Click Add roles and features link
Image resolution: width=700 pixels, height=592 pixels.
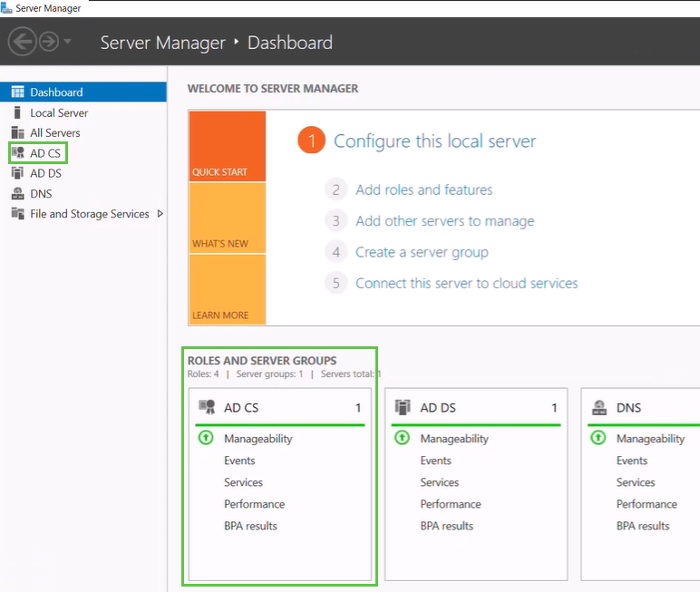pos(423,190)
